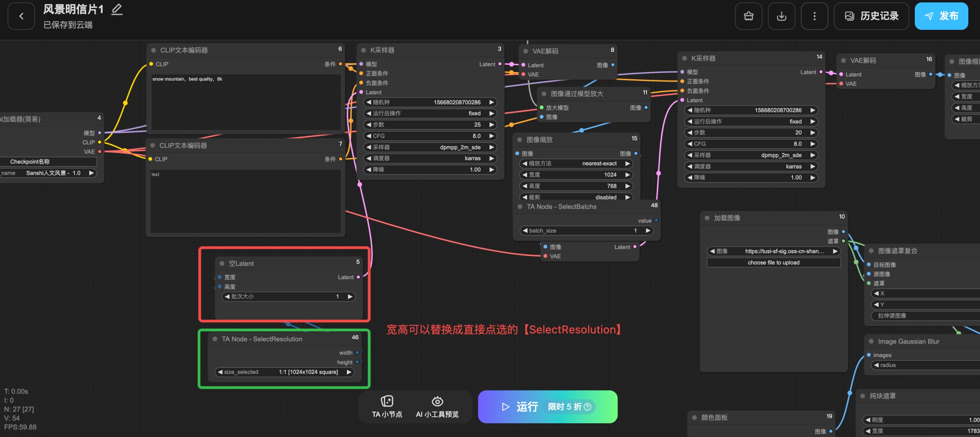This screenshot has width=980, height=437.
Task: Click the pencil icon to rename workflow
Action: 117,9
